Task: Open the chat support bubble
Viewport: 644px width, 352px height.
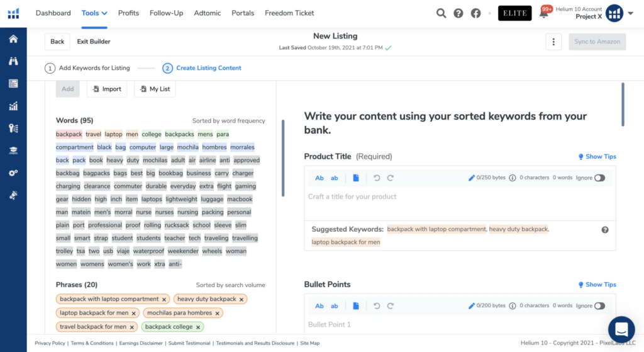Action: pos(621,329)
